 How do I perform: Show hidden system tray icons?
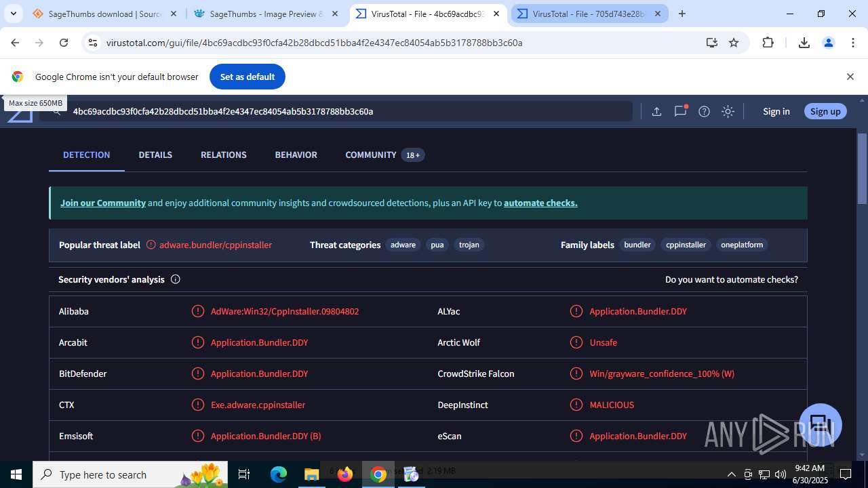click(x=731, y=474)
